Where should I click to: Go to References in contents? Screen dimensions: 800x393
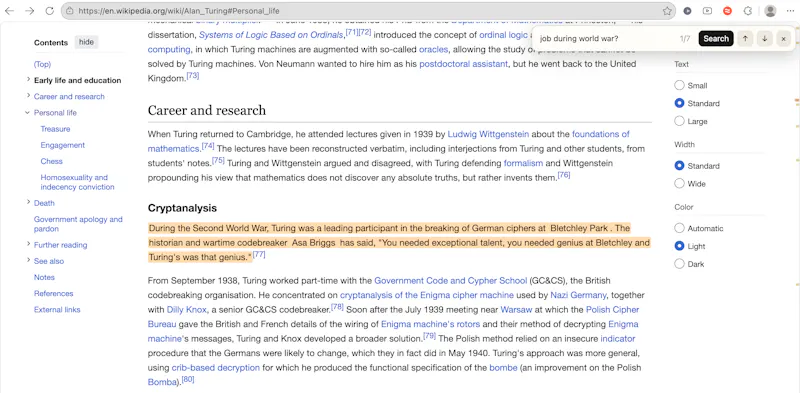54,293
